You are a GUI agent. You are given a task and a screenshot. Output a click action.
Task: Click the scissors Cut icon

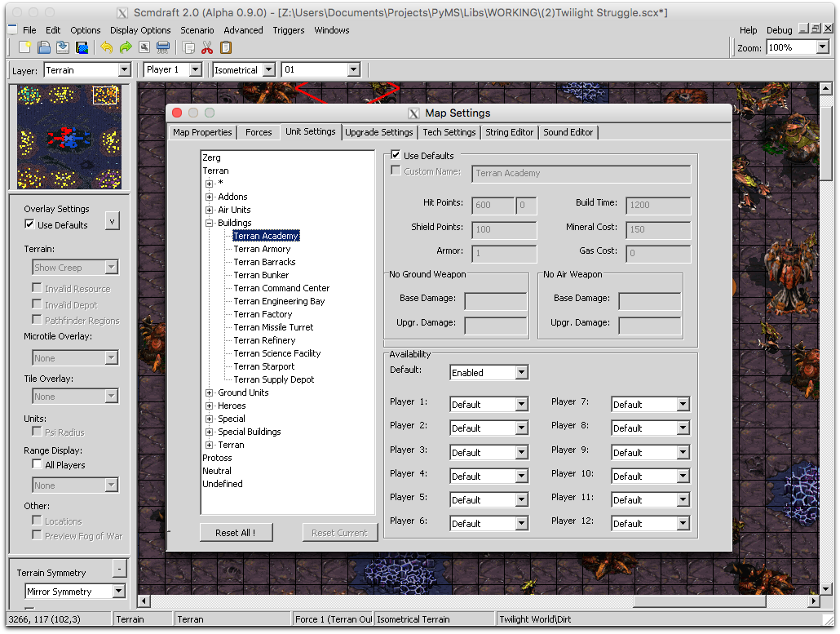click(x=207, y=47)
